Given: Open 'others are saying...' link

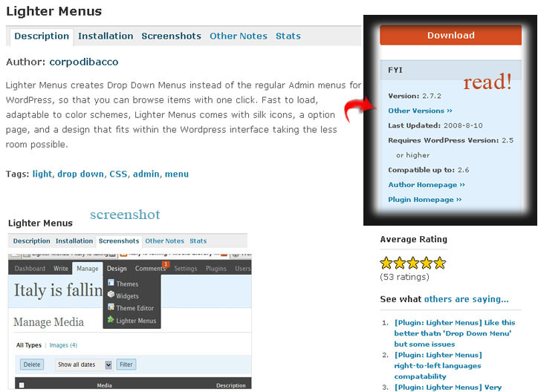Looking at the screenshot, I should (x=466, y=299).
